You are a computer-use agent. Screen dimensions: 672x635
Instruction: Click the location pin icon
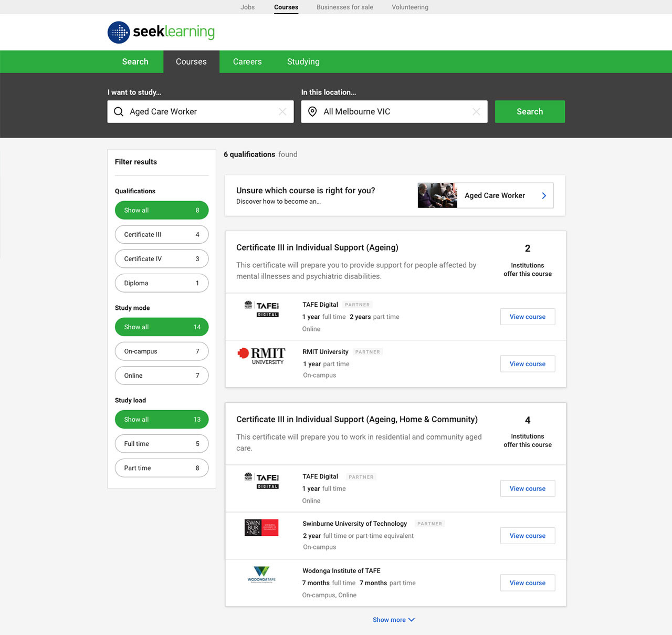click(312, 112)
